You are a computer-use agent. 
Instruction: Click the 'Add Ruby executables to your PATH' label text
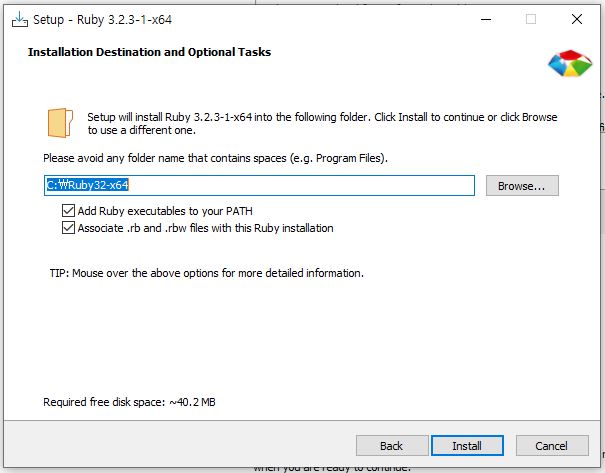pos(165,211)
